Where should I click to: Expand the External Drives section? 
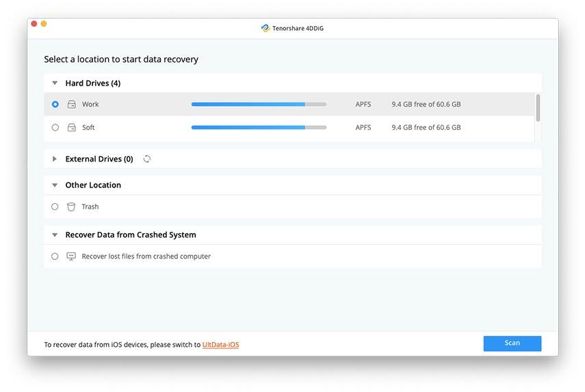click(55, 159)
